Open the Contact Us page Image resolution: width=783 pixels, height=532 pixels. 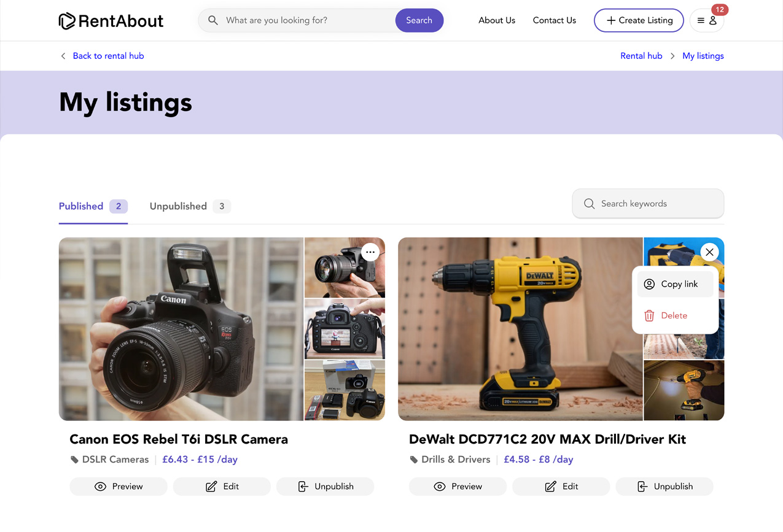click(555, 20)
